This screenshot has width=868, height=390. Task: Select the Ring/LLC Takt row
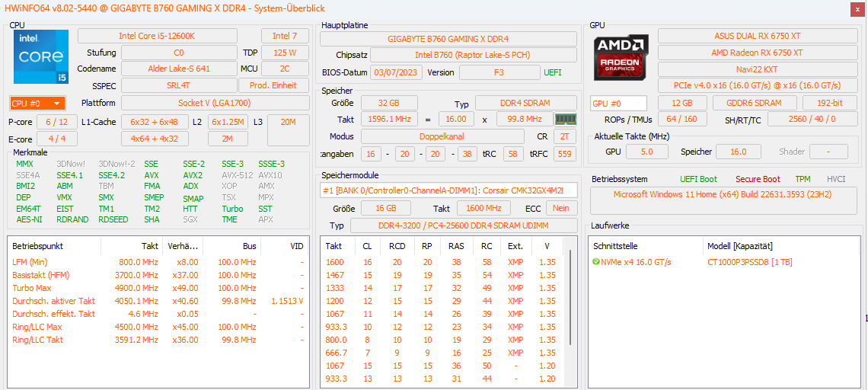point(158,340)
